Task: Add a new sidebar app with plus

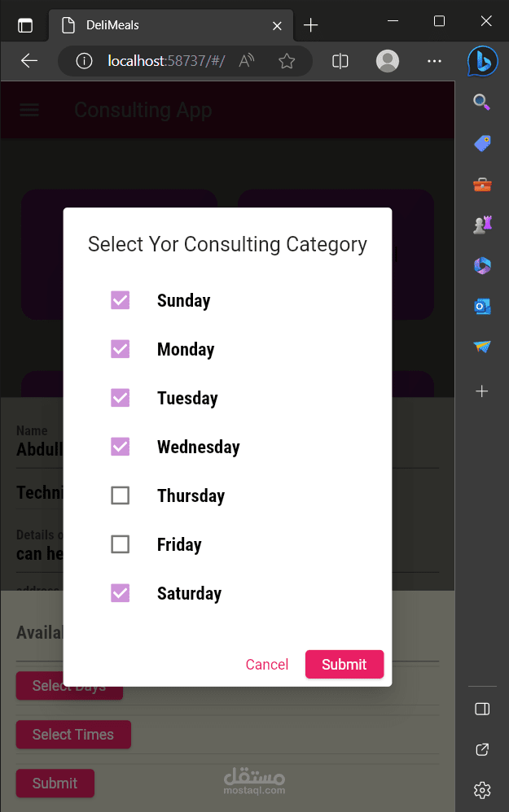Action: (482, 391)
